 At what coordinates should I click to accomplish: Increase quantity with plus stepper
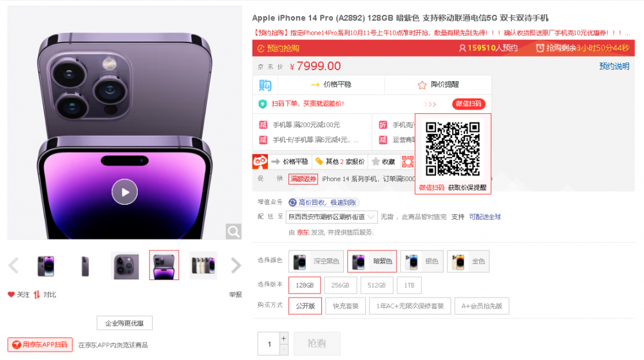click(x=284, y=338)
